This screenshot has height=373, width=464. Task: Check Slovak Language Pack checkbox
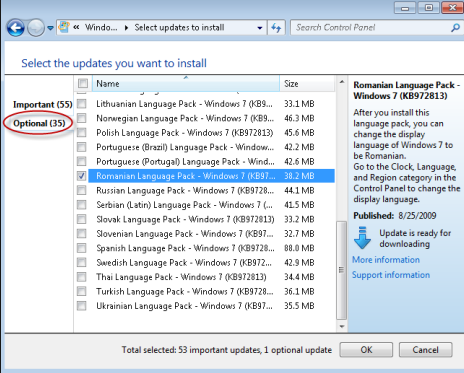tap(81, 219)
